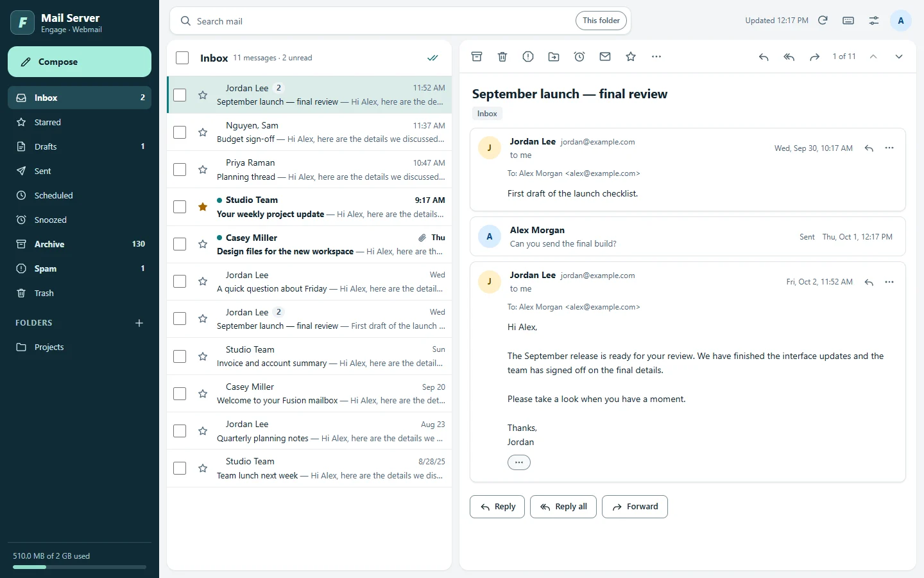Screen dimensions: 924x578
Task: Star the conversation in the toolbar
Action: coord(631,57)
